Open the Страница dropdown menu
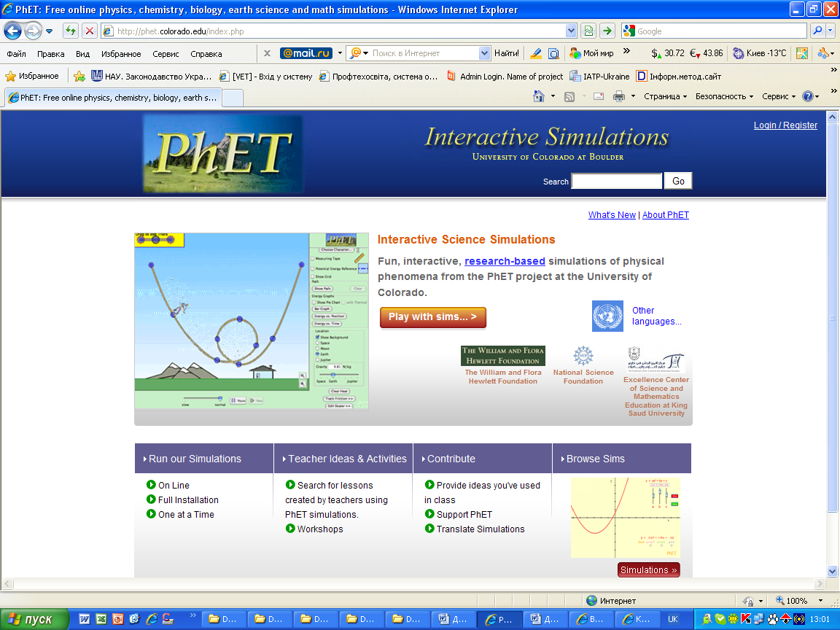Viewport: 840px width, 630px height. (x=665, y=96)
